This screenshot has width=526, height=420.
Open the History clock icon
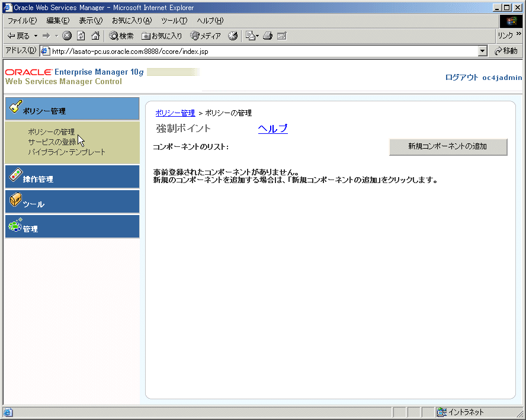click(233, 36)
